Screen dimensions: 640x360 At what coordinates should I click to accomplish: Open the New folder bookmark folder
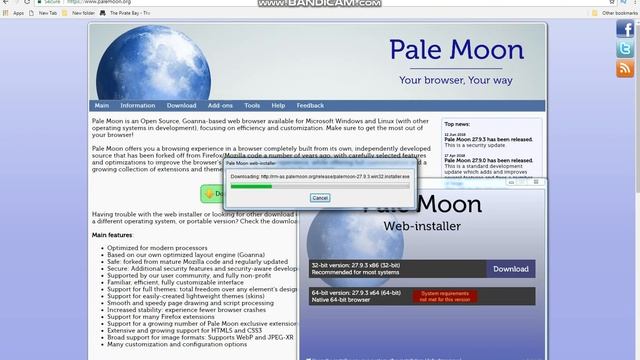click(x=79, y=13)
